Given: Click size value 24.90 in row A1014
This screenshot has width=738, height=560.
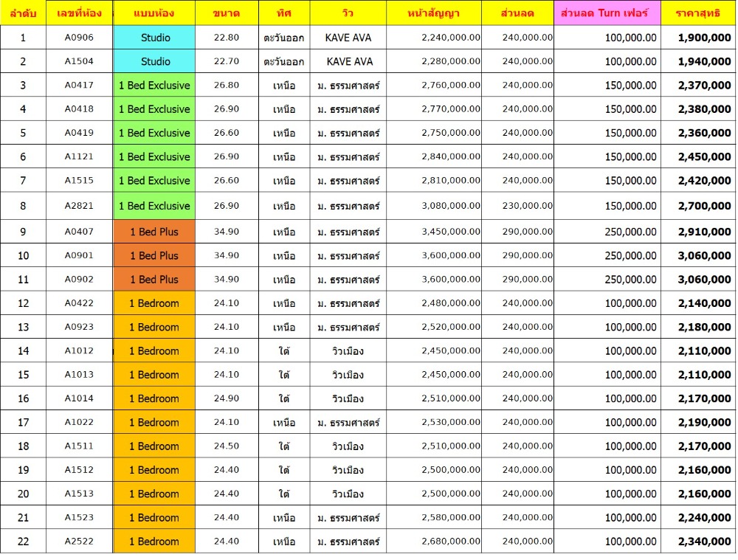Looking at the screenshot, I should point(227,398).
